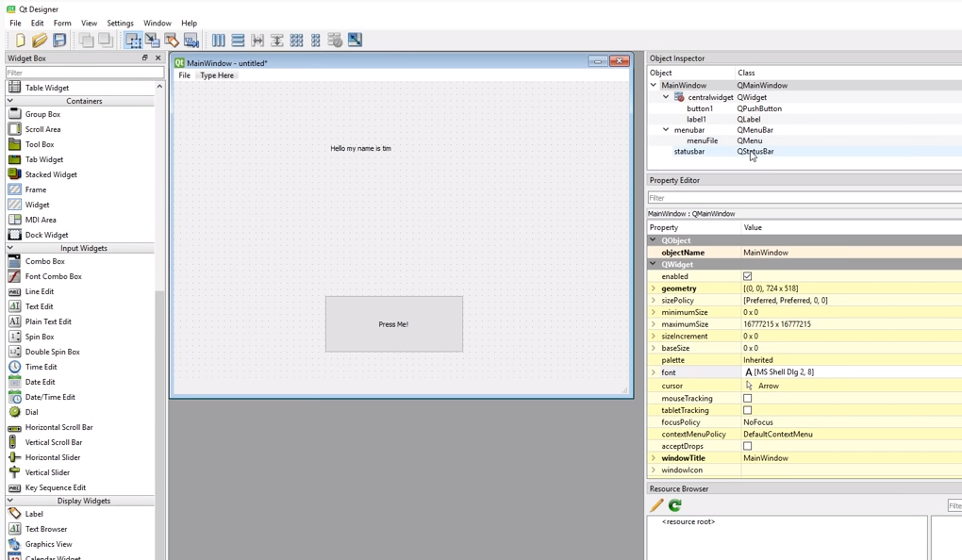Click the Press Me! push button
The width and height of the screenshot is (962, 560).
[393, 324]
